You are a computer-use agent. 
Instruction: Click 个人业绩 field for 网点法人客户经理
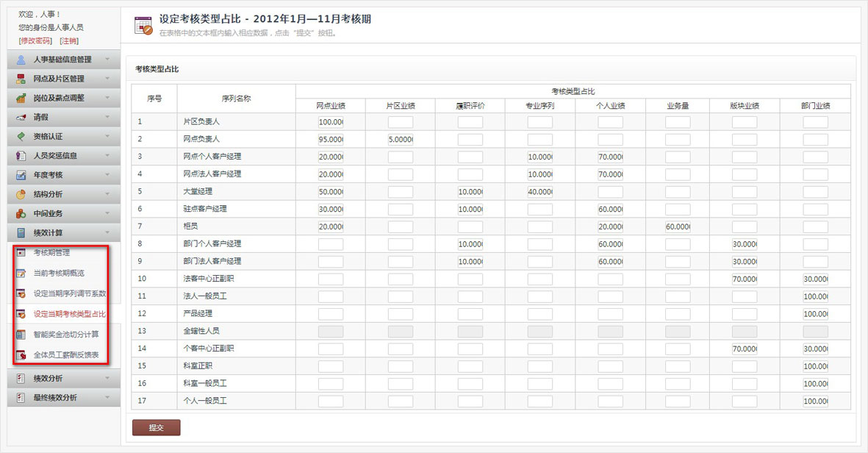(x=610, y=174)
